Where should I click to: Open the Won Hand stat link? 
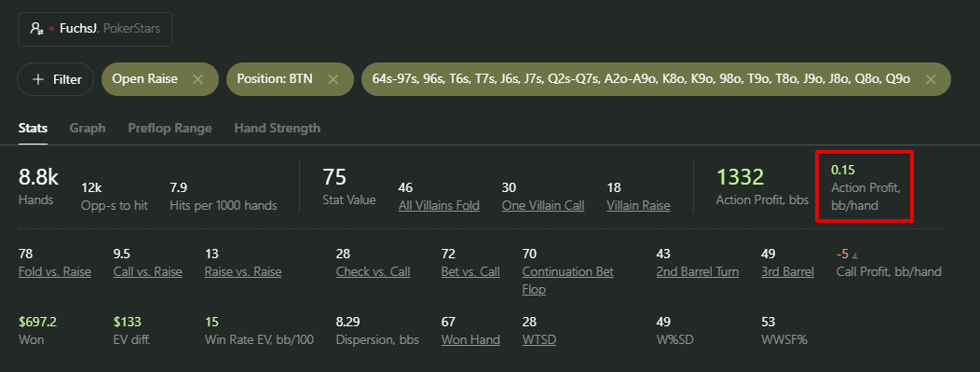[470, 339]
